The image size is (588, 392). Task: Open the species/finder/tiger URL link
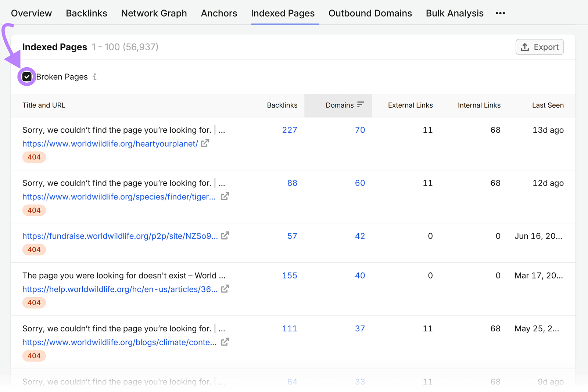(119, 197)
